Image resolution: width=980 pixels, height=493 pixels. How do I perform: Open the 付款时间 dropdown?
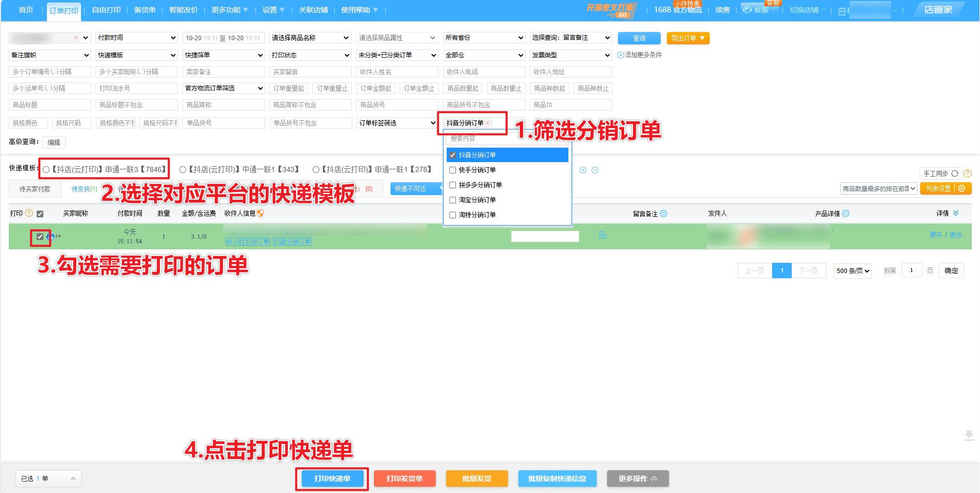(x=137, y=38)
